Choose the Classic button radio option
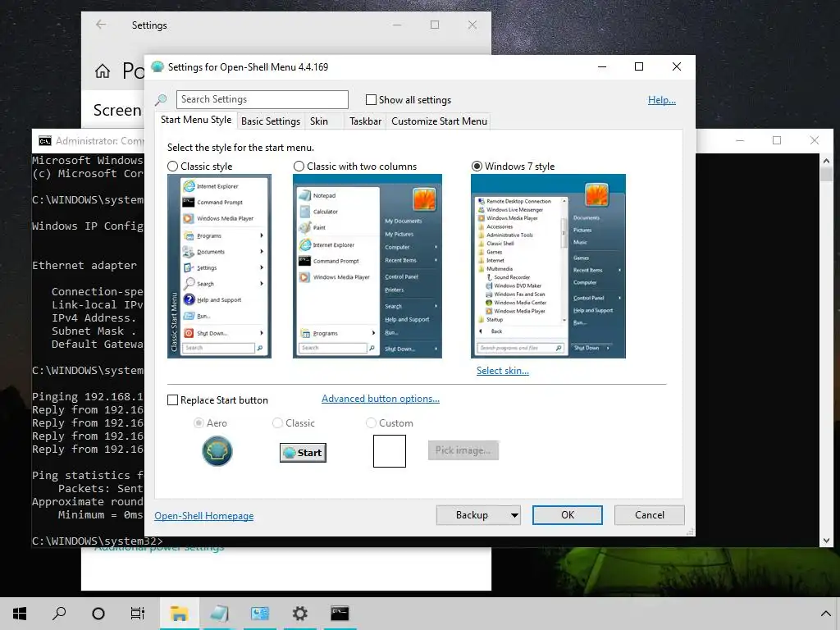Viewport: 840px width, 630px height. click(277, 422)
